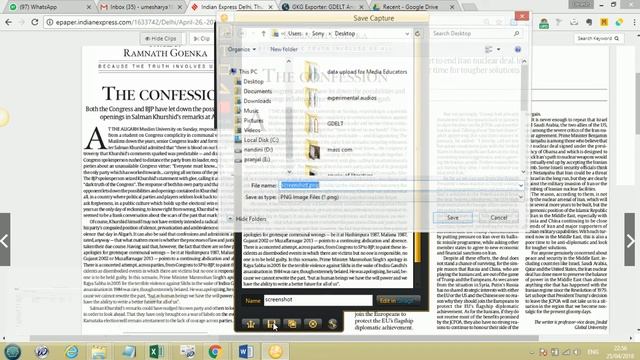The height and width of the screenshot is (360, 640).
Task: Go to the next epaper page arrow
Action: pyautogui.click(x=630, y=240)
